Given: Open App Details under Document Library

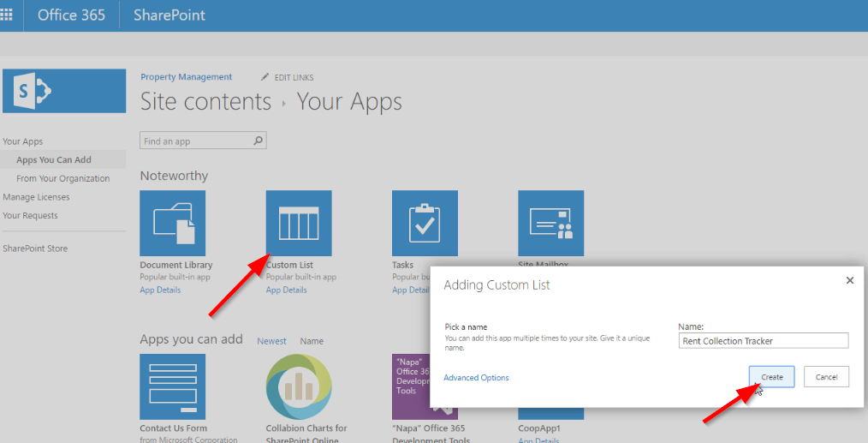Looking at the screenshot, I should click(x=160, y=290).
